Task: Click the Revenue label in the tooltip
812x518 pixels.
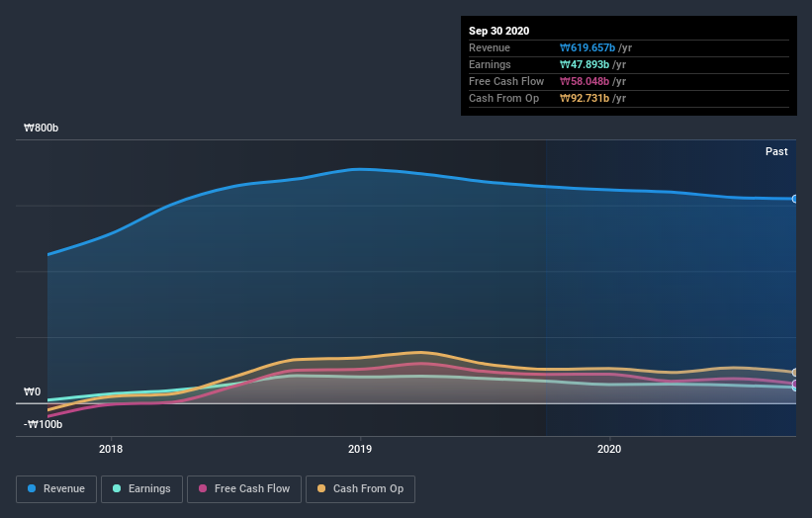Action: (490, 48)
